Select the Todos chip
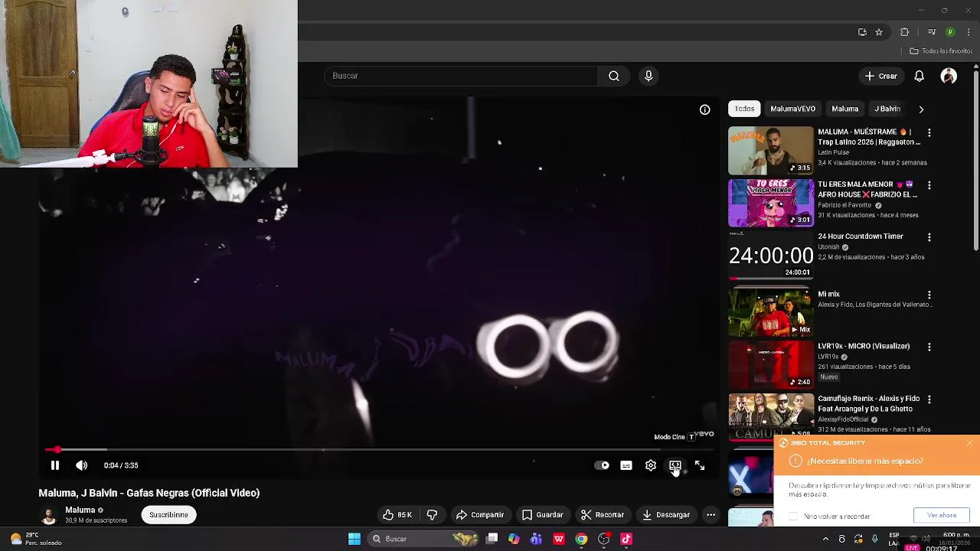 [x=744, y=109]
